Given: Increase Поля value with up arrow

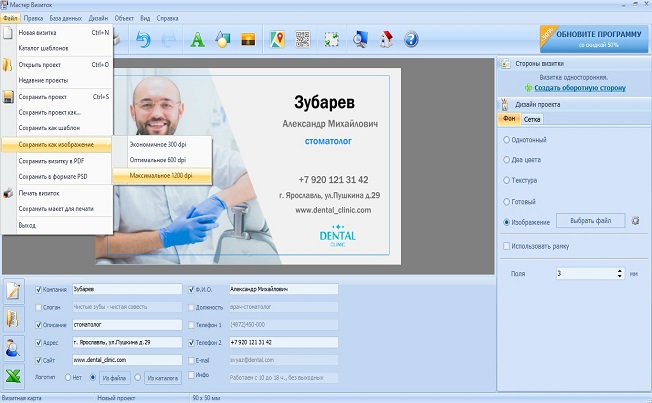Looking at the screenshot, I should pyautogui.click(x=620, y=271).
